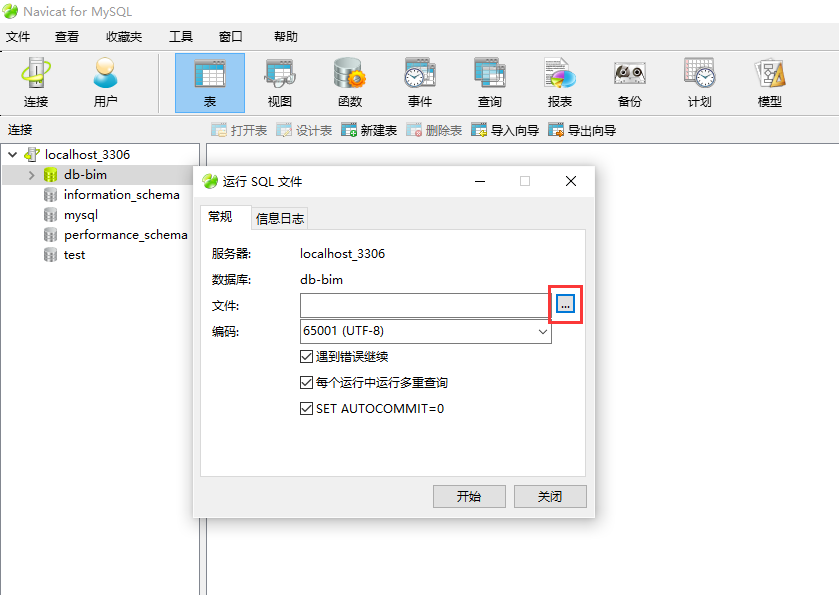
Task: Open the 备份 backup section
Action: pos(629,83)
